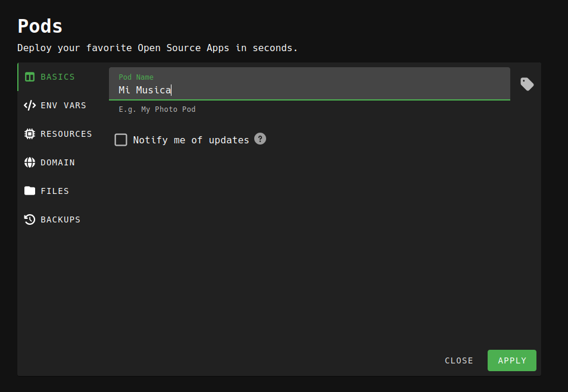Click the chip icon beside Resources
568x392 pixels.
point(30,134)
